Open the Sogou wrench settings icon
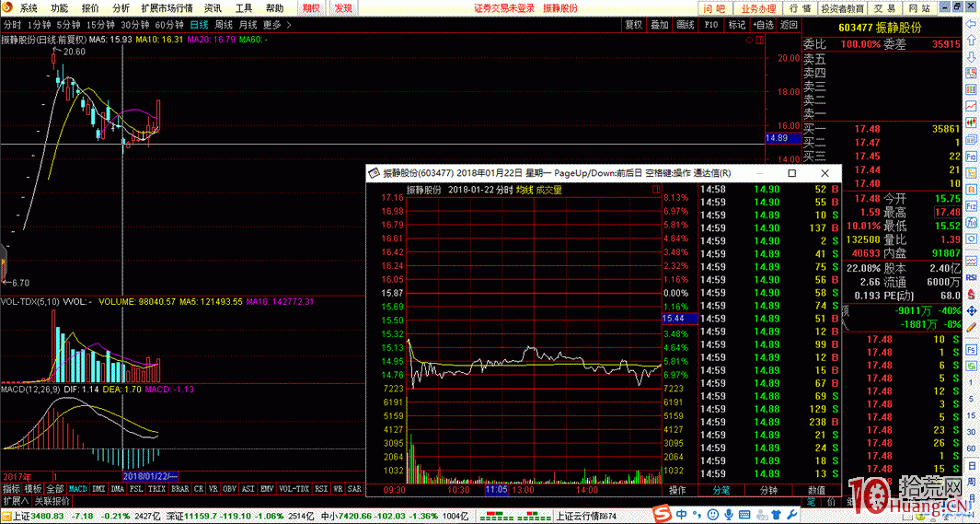The image size is (980, 524). [791, 515]
